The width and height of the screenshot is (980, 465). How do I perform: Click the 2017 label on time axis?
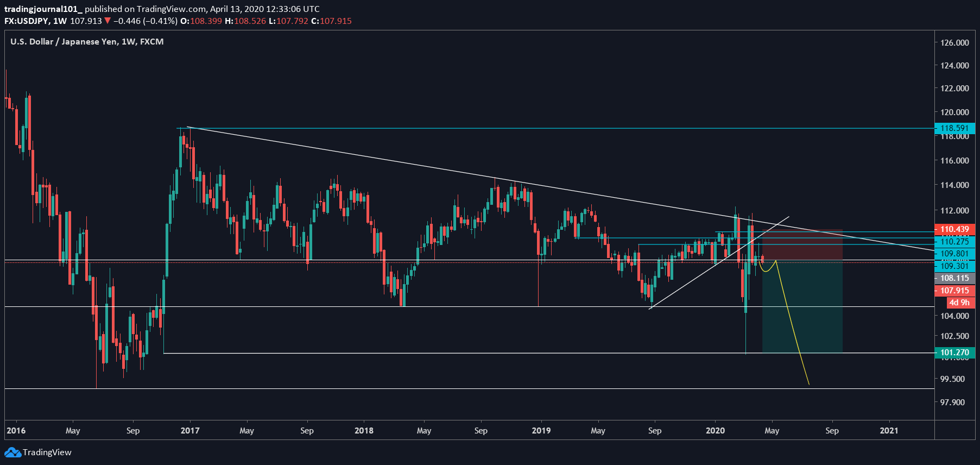tap(190, 430)
